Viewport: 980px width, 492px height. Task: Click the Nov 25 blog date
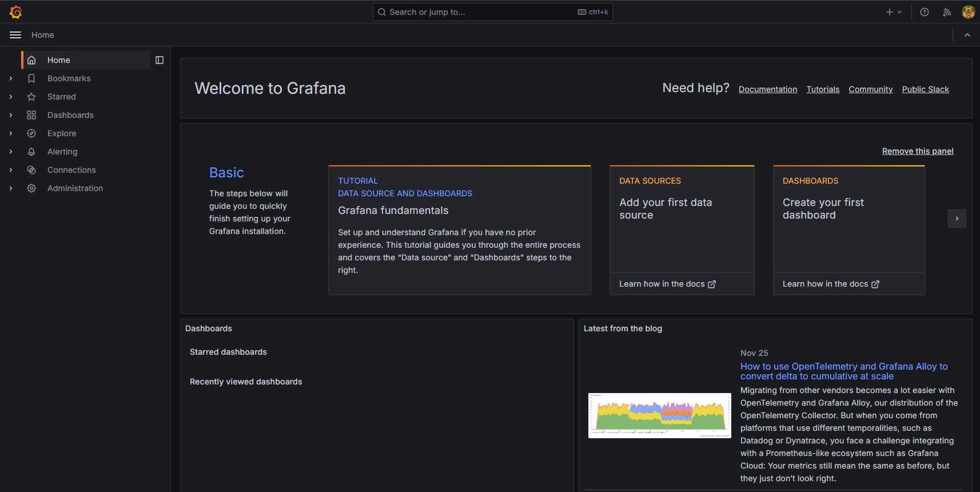coord(754,353)
